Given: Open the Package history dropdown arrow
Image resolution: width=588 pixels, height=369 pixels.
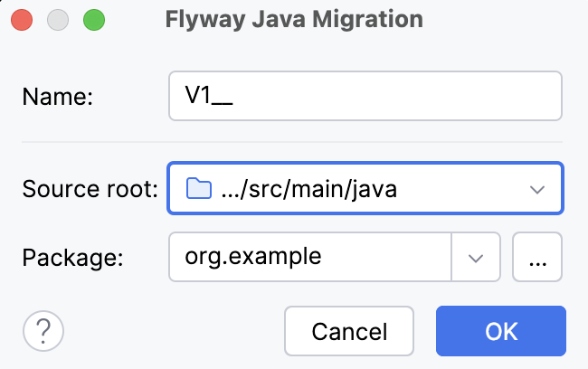Looking at the screenshot, I should [x=476, y=257].
